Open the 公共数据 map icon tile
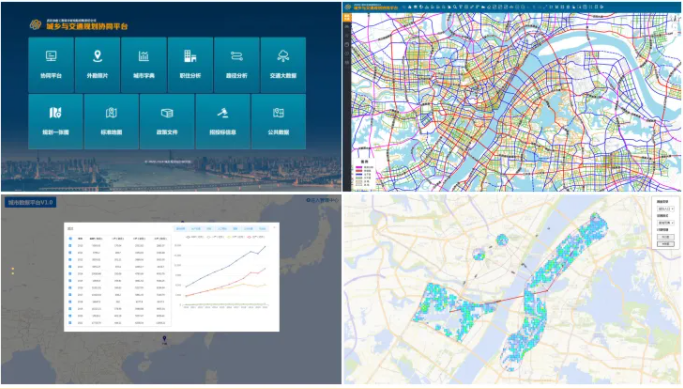Image resolution: width=683 pixels, height=389 pixels. [x=279, y=122]
